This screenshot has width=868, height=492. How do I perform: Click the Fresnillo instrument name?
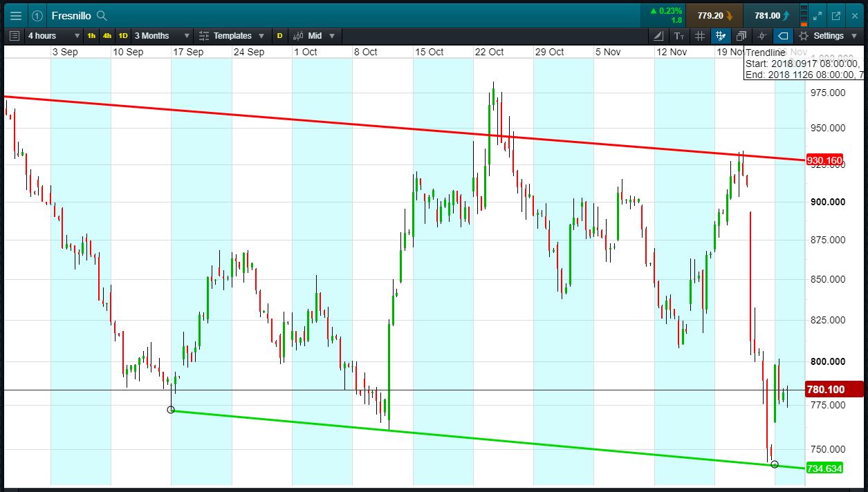click(x=71, y=15)
